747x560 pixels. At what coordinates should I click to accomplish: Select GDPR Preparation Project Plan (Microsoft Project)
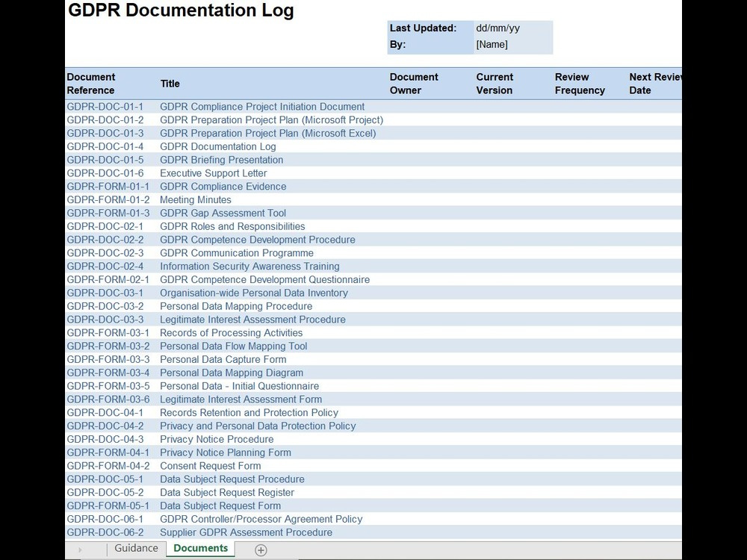pyautogui.click(x=272, y=120)
